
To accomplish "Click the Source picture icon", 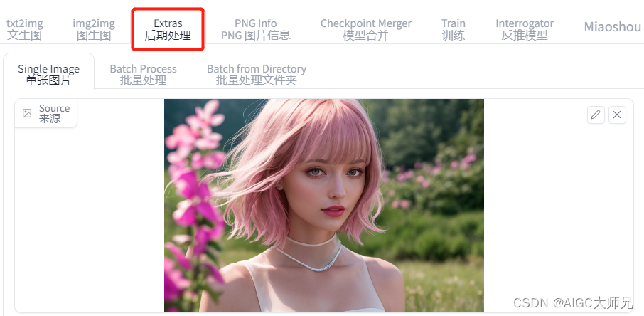I will (27, 114).
